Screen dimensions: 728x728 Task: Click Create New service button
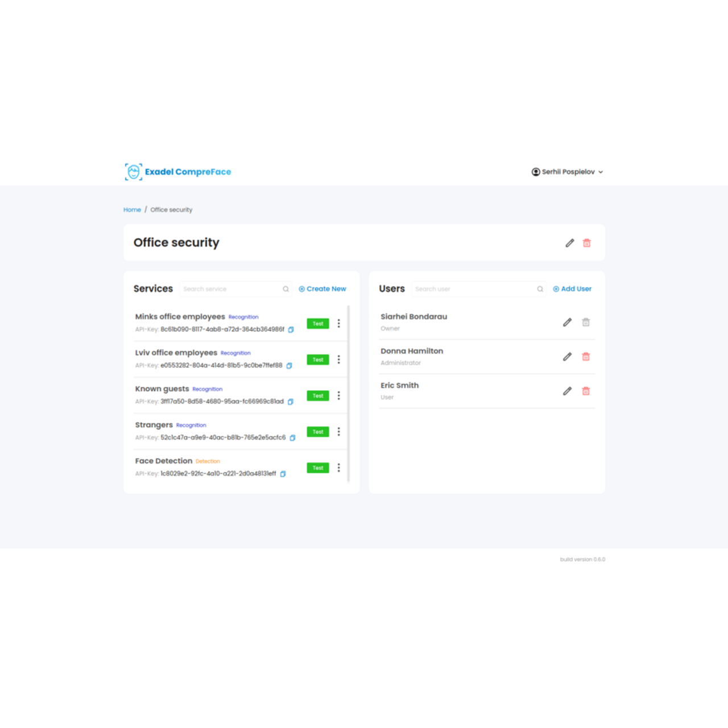point(322,289)
